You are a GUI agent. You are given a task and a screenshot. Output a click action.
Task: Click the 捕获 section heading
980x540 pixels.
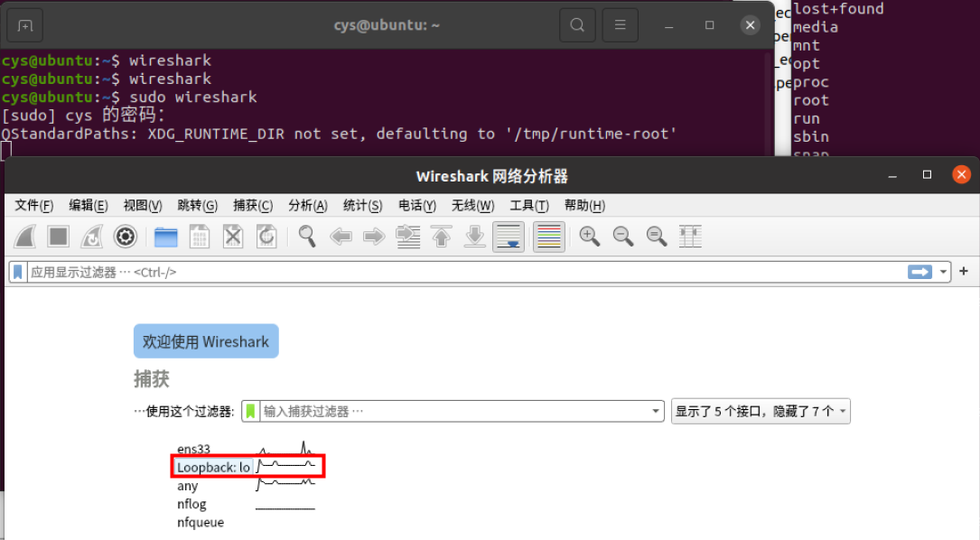point(151,378)
